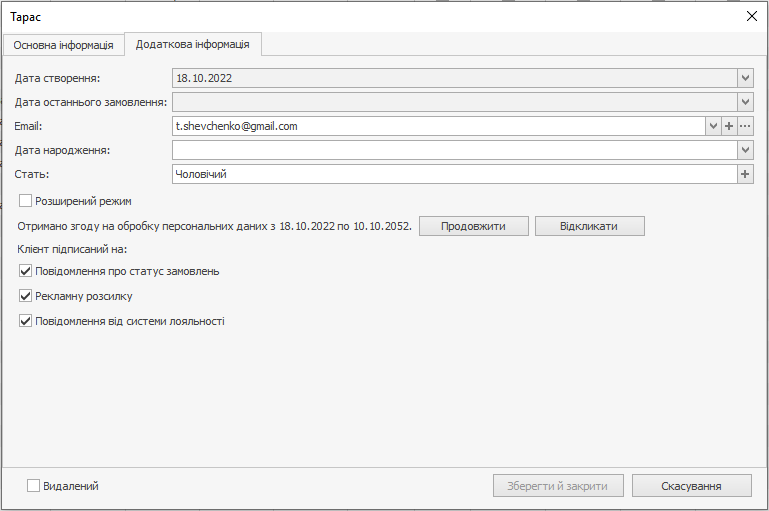
Task: Toggle the Рекламну розсилку subscription
Action: (x=26, y=296)
